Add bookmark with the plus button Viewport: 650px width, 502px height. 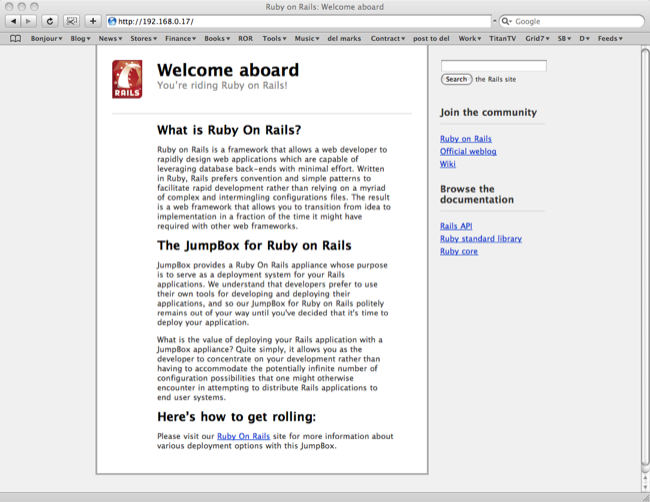[x=93, y=21]
